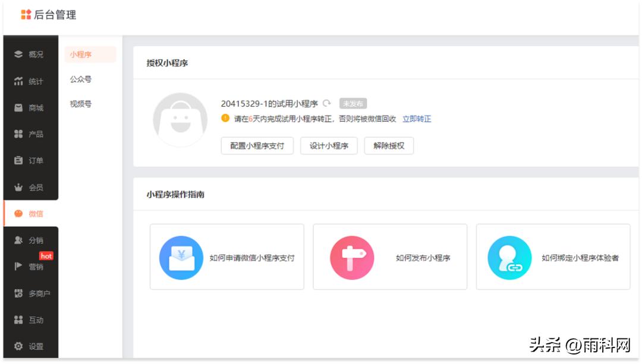The width and height of the screenshot is (642, 364).
Task: Click the 立即转正 link
Action: coord(418,119)
